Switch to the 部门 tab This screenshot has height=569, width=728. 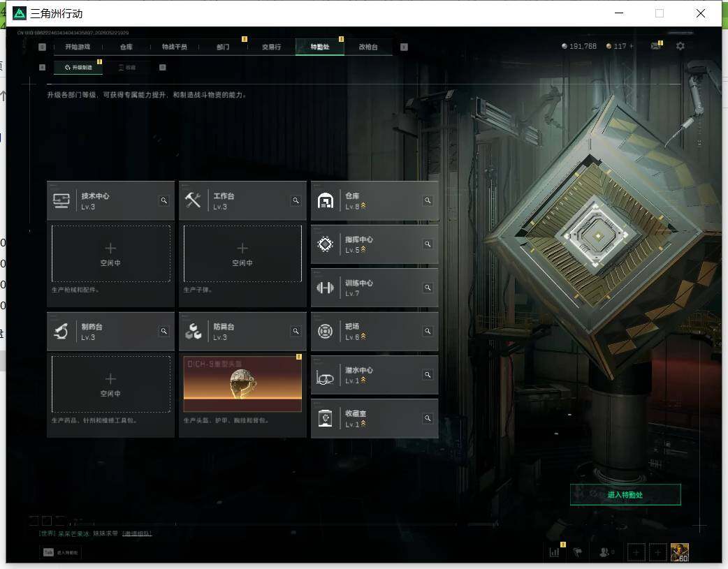click(x=223, y=47)
